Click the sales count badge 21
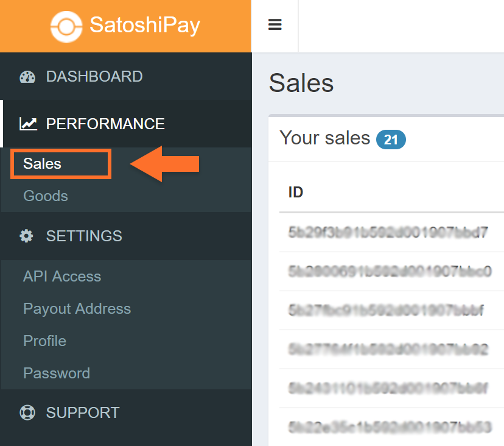The image size is (504, 446). pyautogui.click(x=391, y=140)
